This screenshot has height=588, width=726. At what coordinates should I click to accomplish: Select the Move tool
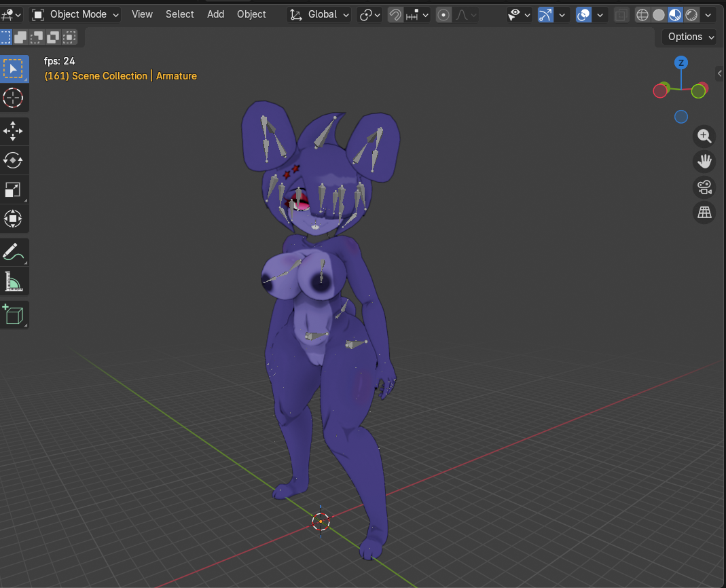pos(14,131)
